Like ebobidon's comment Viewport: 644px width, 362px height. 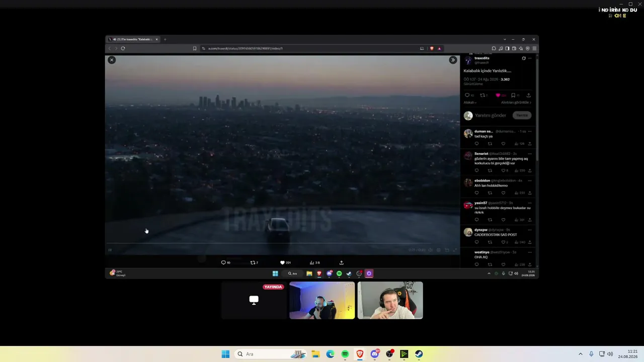click(x=503, y=193)
